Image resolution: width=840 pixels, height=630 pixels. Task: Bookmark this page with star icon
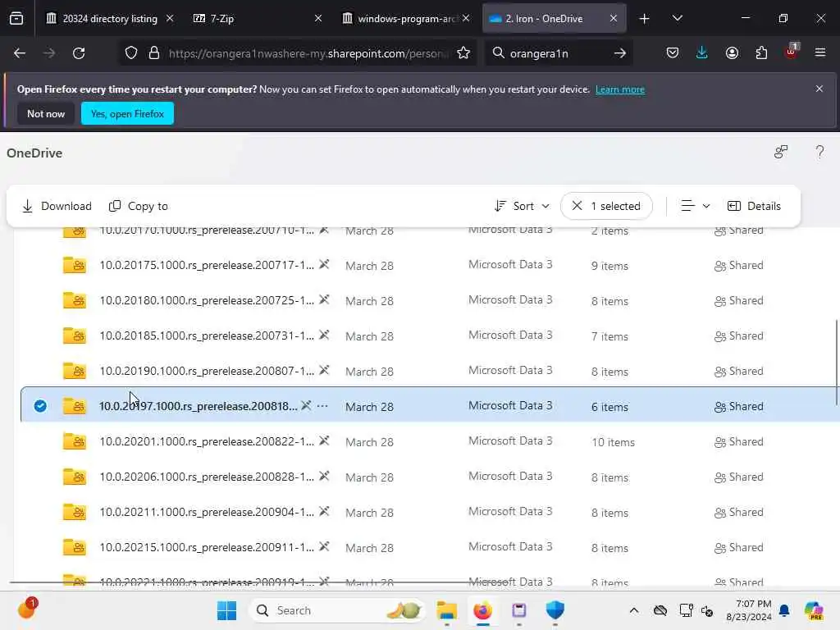point(463,53)
